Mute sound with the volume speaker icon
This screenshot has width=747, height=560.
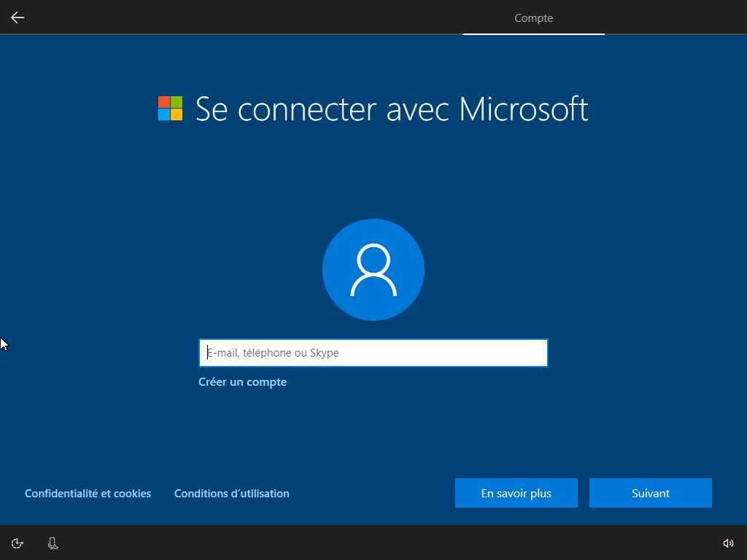pyautogui.click(x=727, y=542)
